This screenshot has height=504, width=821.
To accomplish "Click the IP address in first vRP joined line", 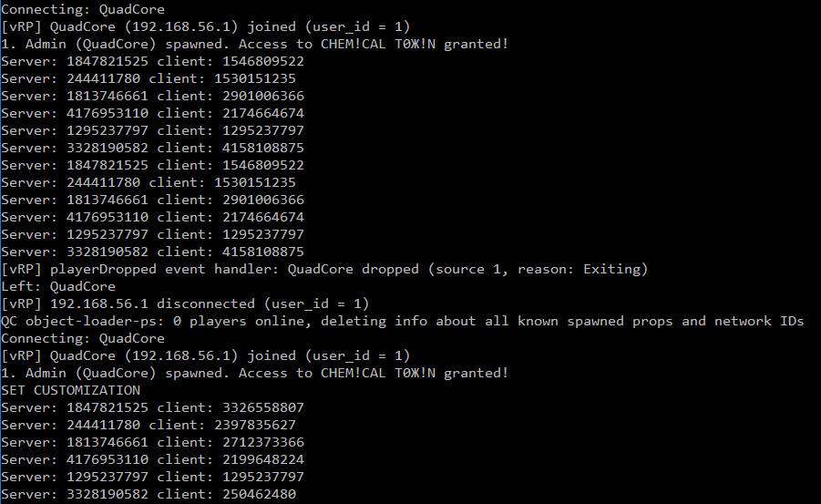I will (180, 26).
